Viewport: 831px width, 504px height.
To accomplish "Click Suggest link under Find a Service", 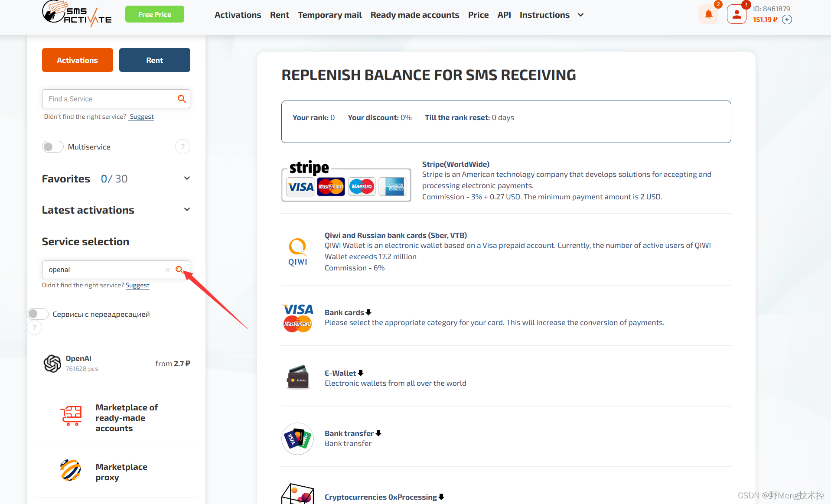I will 141,117.
